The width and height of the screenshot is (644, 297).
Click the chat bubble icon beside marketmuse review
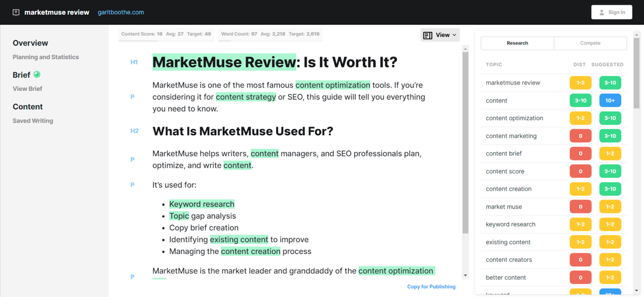point(16,12)
